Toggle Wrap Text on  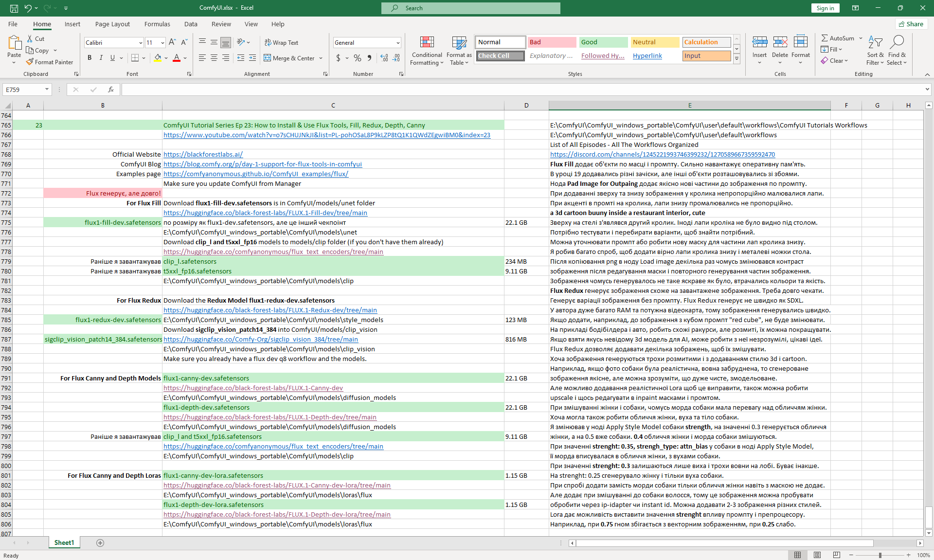coord(281,42)
